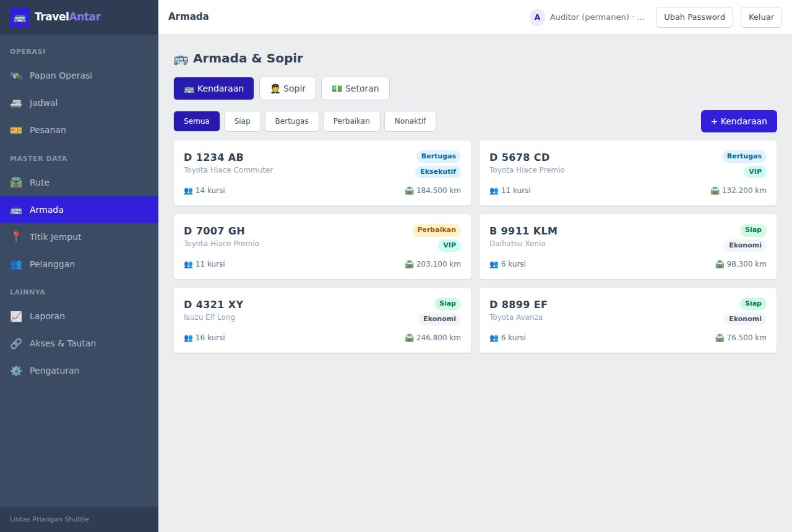Click the Ubah Password button
Screen dimensions: 792x532
click(x=694, y=17)
